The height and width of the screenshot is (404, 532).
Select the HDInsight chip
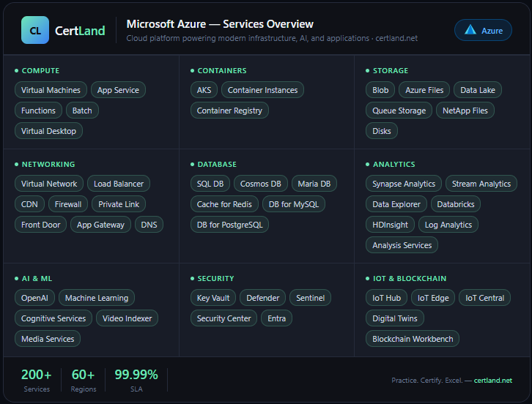coord(390,225)
